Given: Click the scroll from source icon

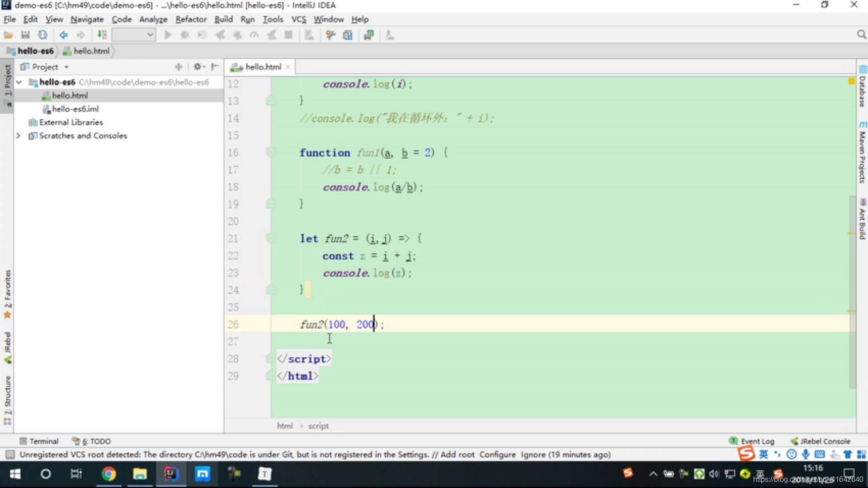Looking at the screenshot, I should click(179, 67).
